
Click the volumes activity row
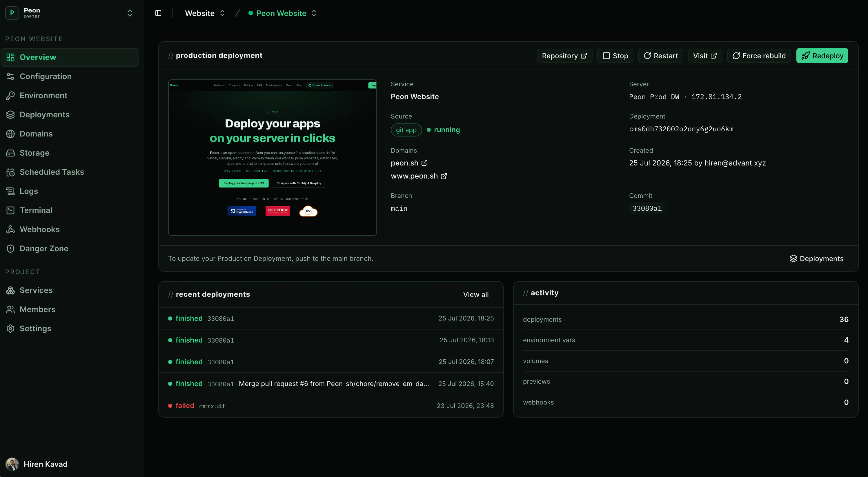pos(686,361)
